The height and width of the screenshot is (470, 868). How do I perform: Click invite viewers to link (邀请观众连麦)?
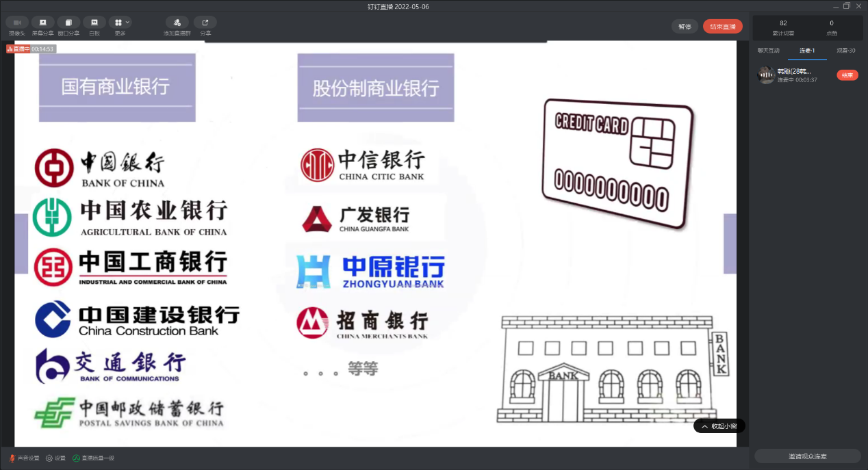click(x=807, y=456)
